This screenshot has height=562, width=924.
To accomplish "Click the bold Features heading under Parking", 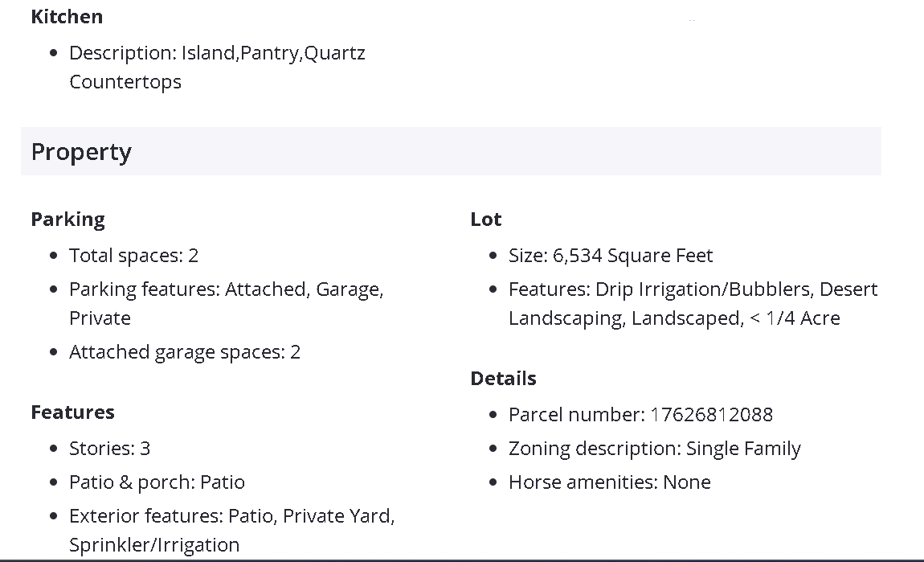I will (x=72, y=412).
